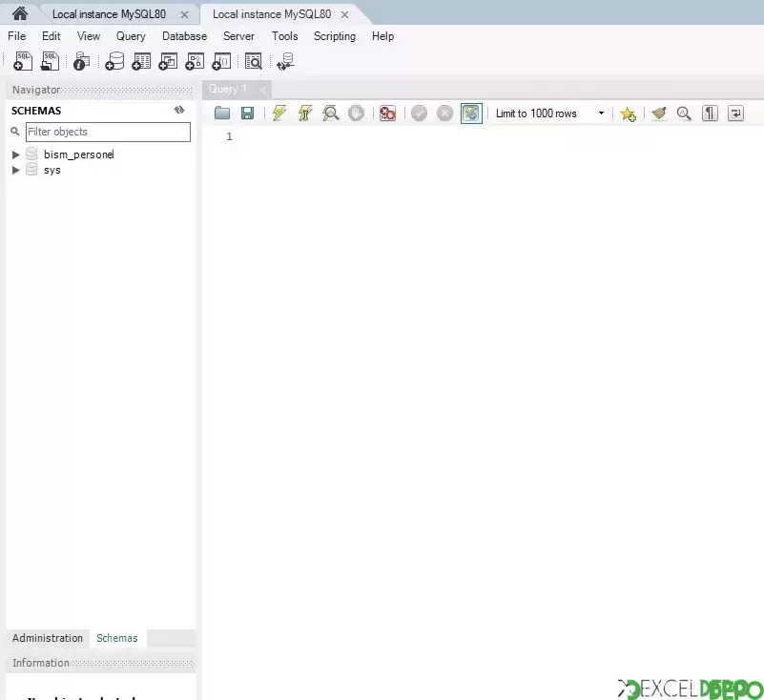Expand the bism_personel schema
The width and height of the screenshot is (764, 700).
[x=15, y=154]
